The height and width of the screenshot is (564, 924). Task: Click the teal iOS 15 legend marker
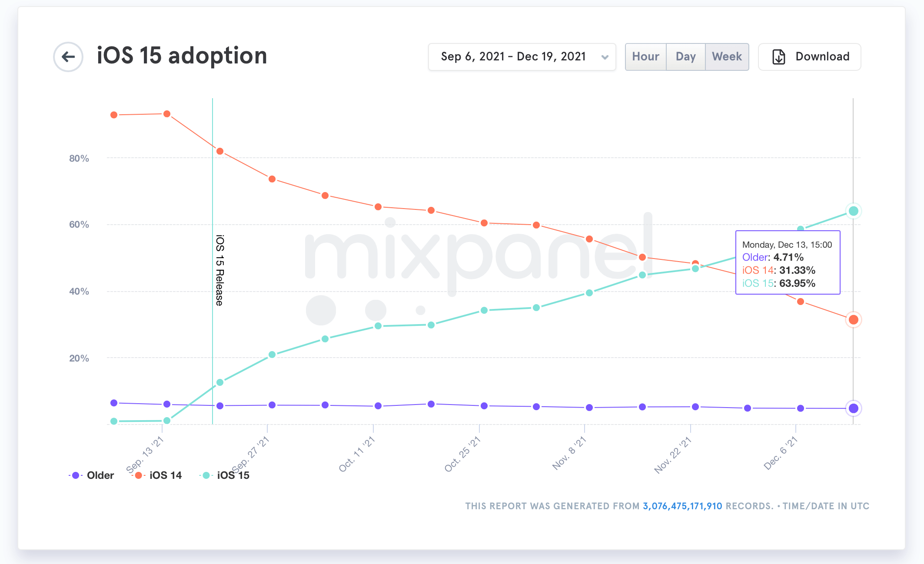tap(206, 475)
